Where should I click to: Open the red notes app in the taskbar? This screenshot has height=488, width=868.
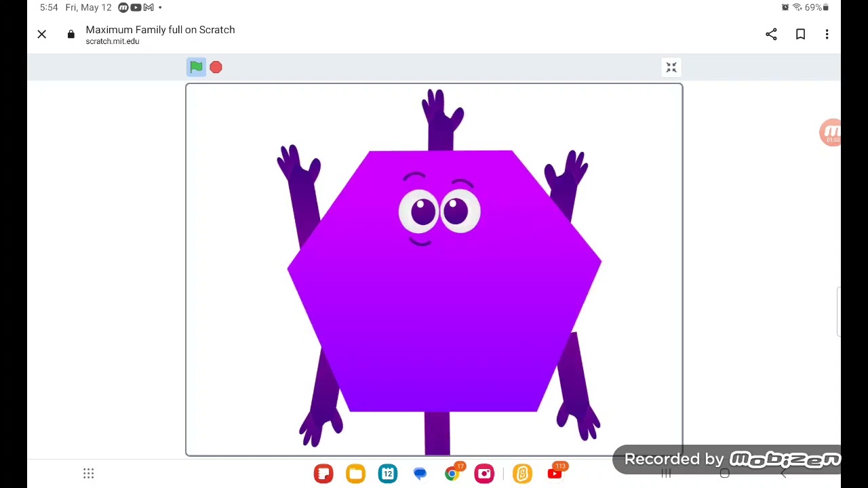323,473
